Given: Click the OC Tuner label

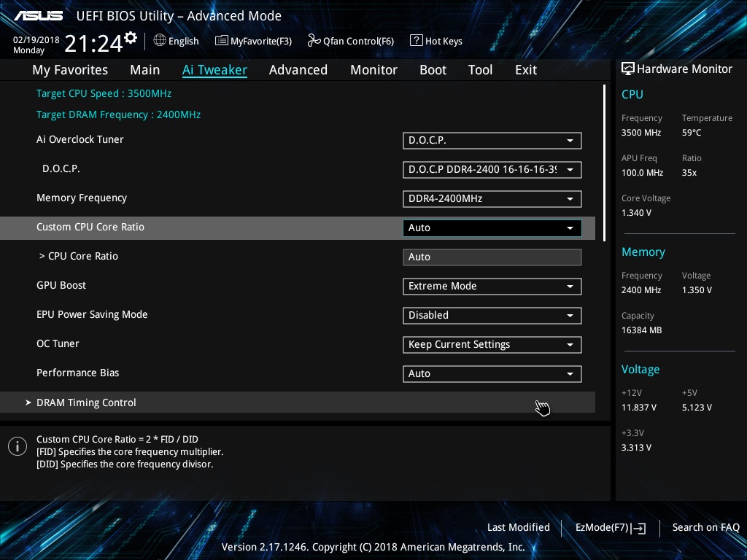Looking at the screenshot, I should pyautogui.click(x=58, y=344).
